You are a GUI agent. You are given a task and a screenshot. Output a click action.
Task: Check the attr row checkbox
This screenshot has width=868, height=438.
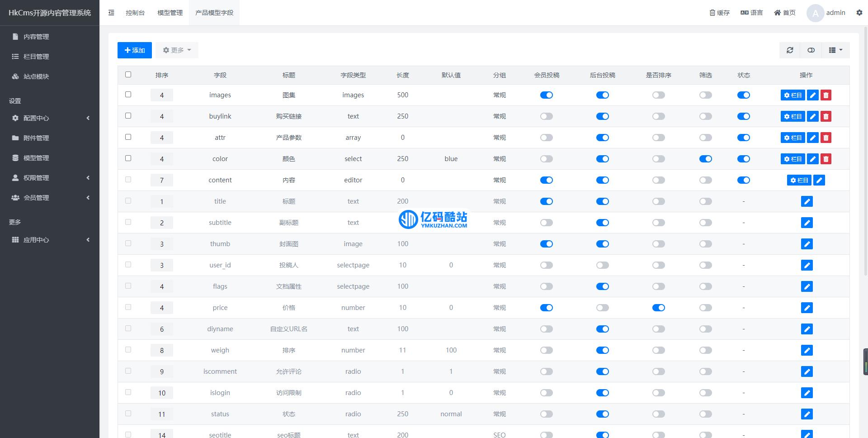point(128,137)
